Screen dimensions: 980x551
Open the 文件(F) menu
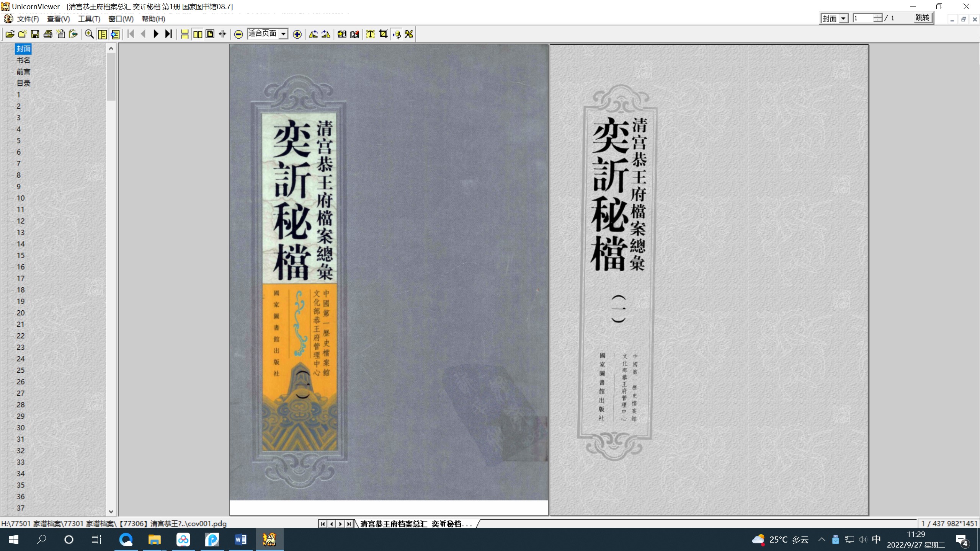click(28, 19)
